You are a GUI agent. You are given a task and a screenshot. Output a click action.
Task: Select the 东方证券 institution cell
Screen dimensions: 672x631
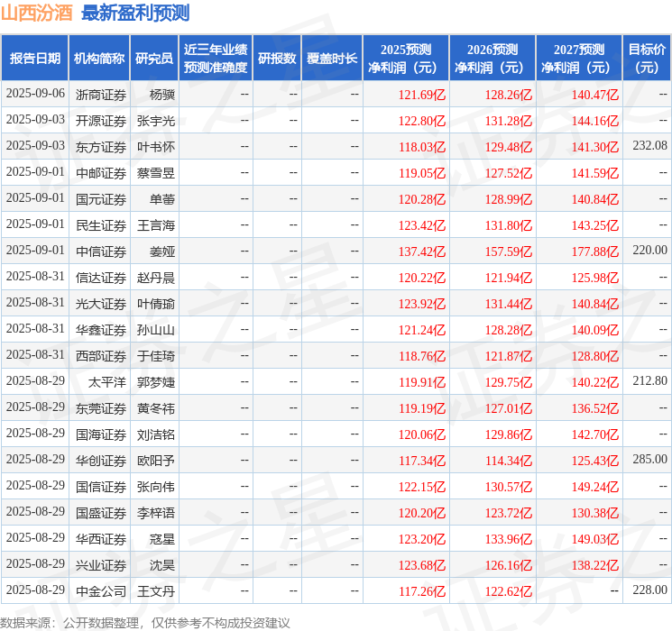(101, 147)
